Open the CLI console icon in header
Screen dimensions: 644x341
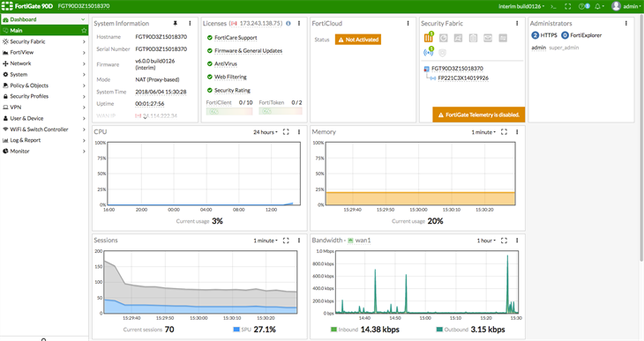[553, 6]
